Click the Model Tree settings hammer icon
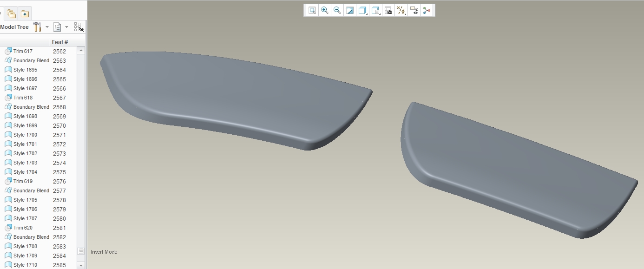This screenshot has width=644, height=269. click(x=38, y=27)
